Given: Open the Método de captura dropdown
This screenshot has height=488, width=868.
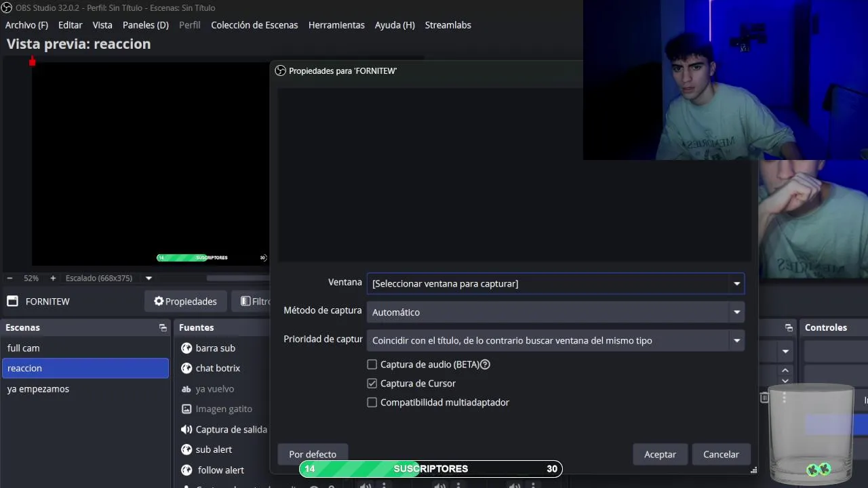Looking at the screenshot, I should pos(555,312).
